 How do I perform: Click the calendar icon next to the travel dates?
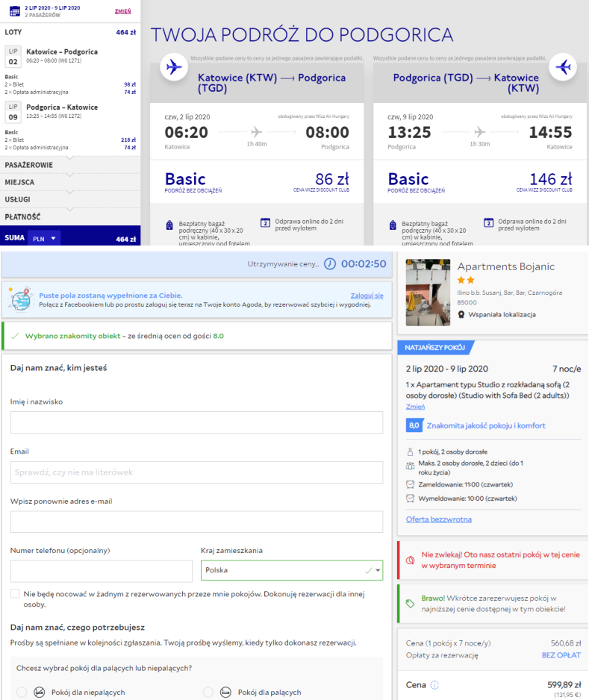[x=15, y=11]
